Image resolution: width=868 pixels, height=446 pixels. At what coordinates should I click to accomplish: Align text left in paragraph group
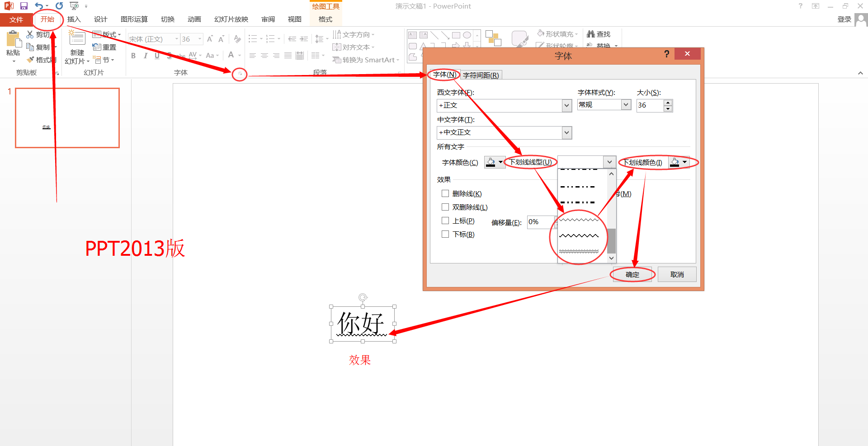253,56
